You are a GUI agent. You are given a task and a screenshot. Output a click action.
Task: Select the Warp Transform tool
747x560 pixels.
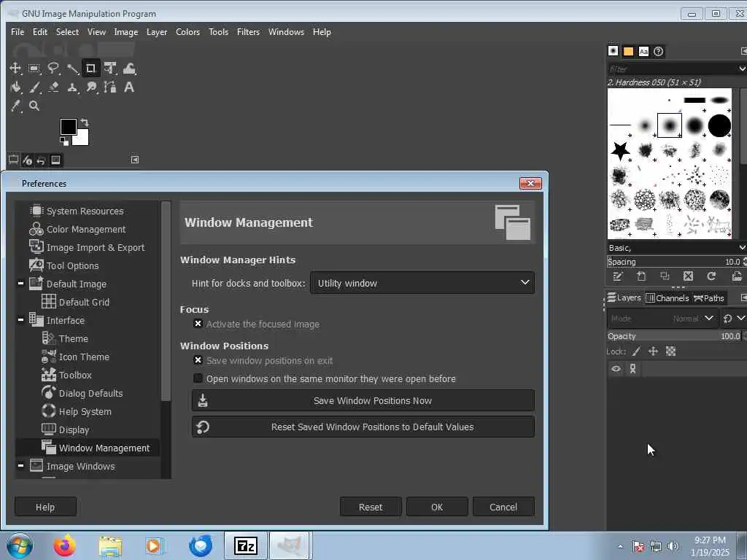click(129, 69)
